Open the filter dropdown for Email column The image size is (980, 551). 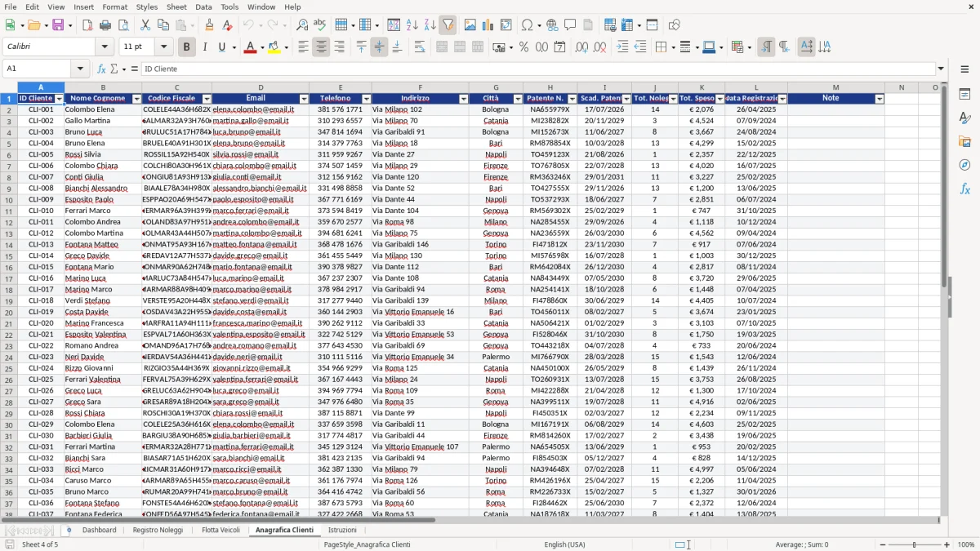point(304,99)
